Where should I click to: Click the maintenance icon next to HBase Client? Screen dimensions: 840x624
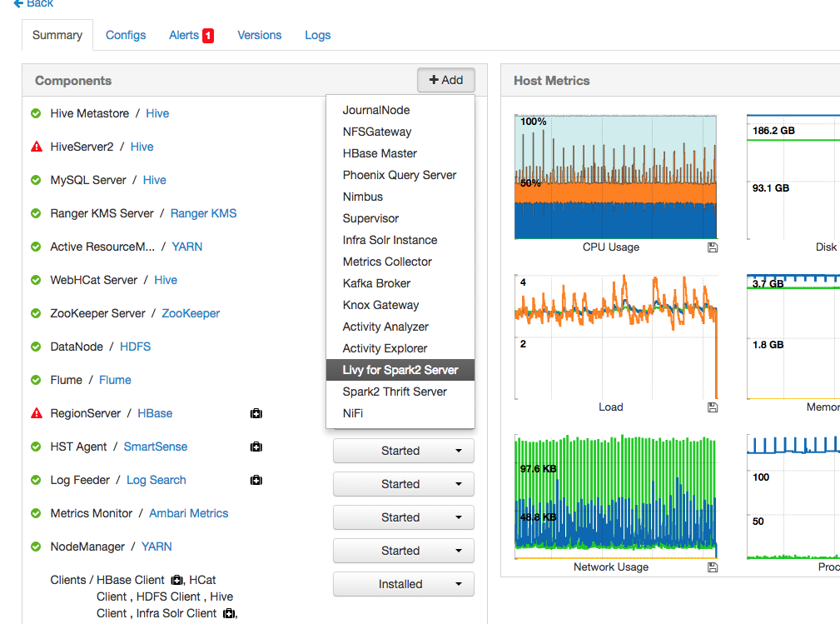pos(176,580)
